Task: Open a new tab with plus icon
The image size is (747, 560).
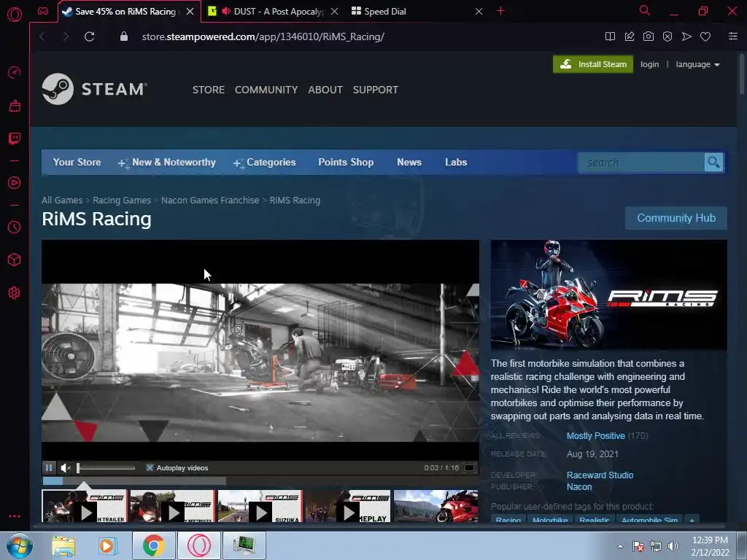Action: (x=500, y=11)
